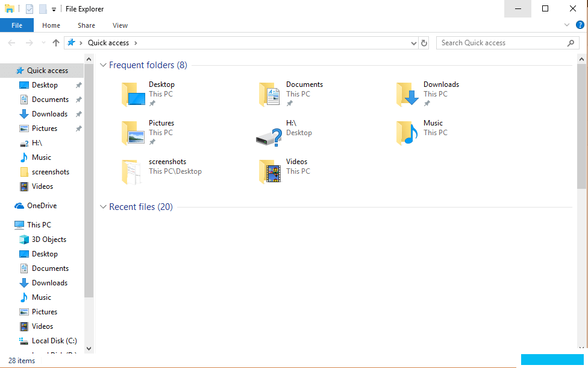Click the main pane vertical scrollbar thumb
Viewport: 588px width, 368px height.
[581, 127]
